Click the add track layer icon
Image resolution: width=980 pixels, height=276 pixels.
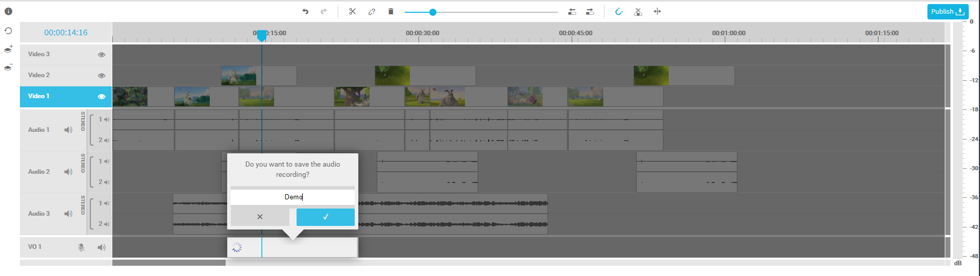pos(8,49)
